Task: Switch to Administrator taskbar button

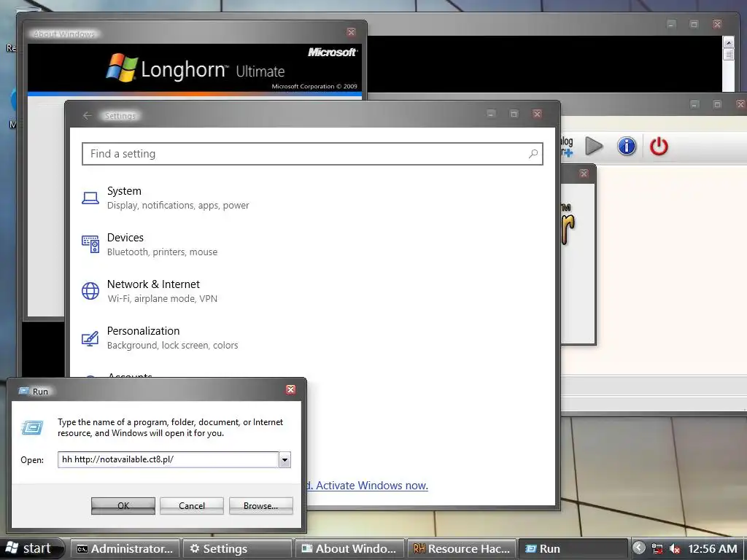Action: 125,548
